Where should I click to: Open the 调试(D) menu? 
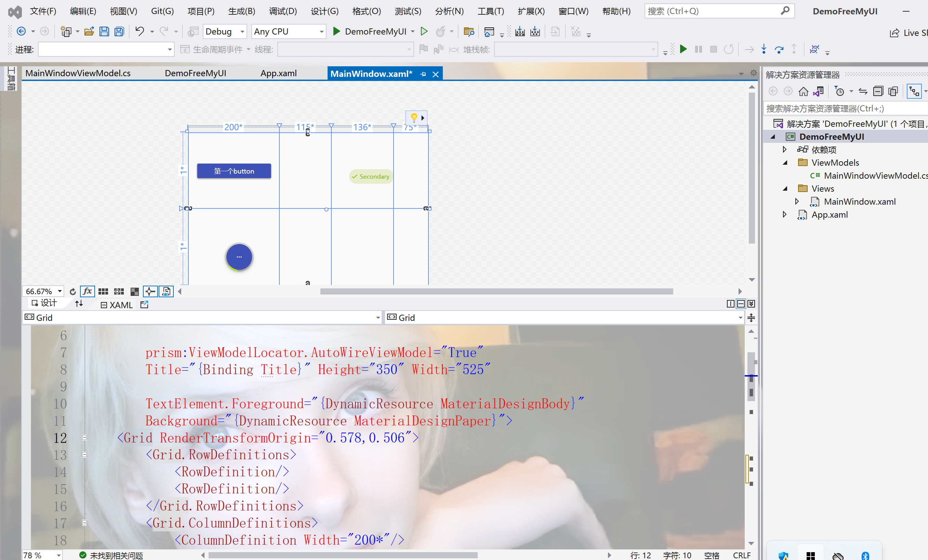283,11
